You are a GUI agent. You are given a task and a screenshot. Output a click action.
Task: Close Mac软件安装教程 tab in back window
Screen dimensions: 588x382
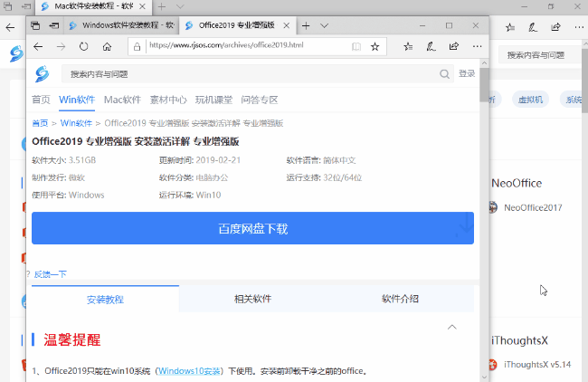pyautogui.click(x=142, y=6)
